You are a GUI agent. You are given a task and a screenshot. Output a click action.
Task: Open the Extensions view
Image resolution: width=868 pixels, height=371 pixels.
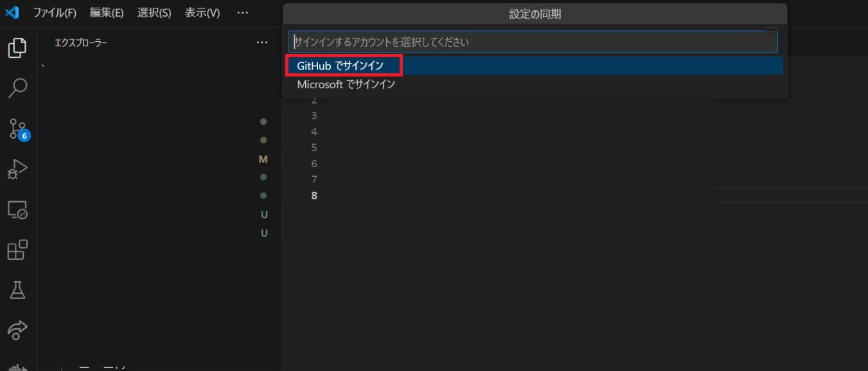[x=17, y=250]
